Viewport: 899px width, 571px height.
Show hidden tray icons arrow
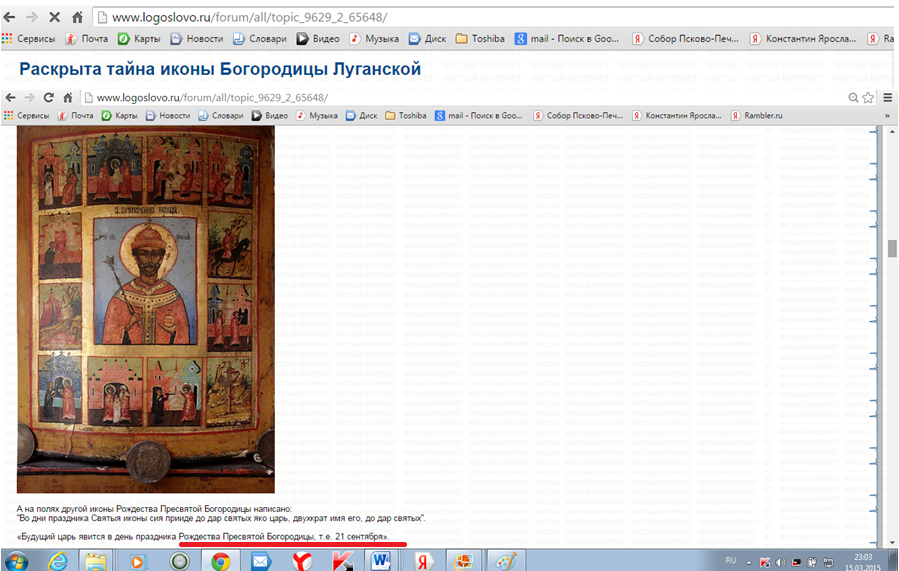749,562
